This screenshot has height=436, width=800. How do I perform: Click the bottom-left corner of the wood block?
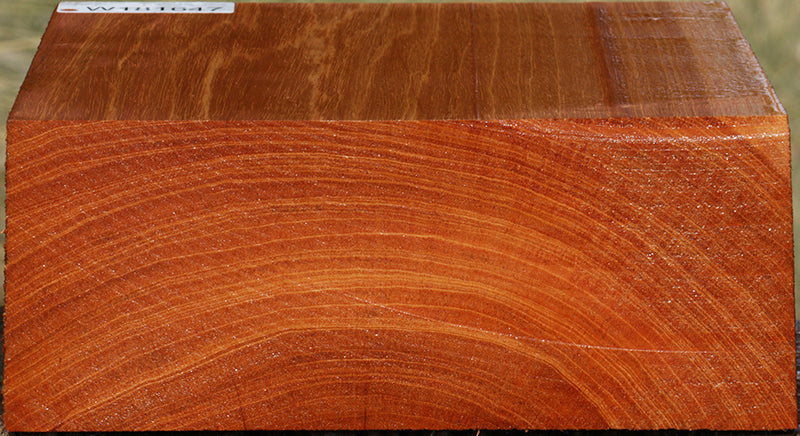click(x=8, y=428)
